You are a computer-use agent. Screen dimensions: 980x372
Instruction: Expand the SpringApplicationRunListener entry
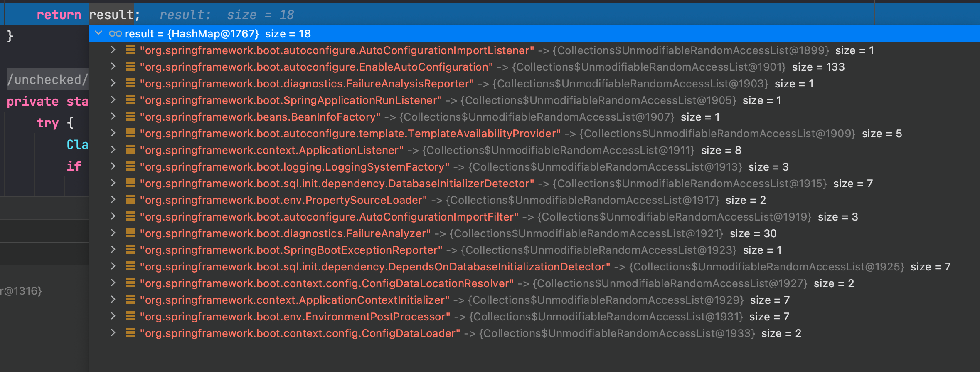click(x=113, y=100)
